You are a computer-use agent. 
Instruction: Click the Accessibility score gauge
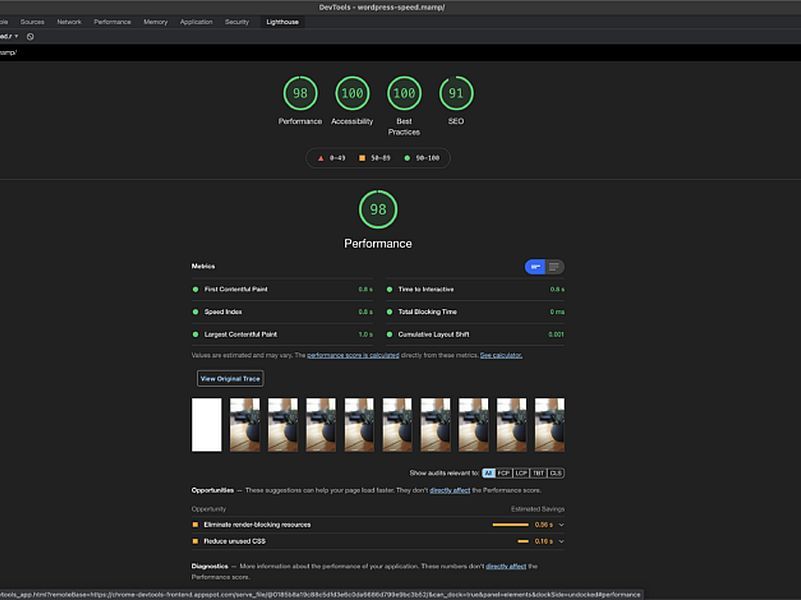352,93
